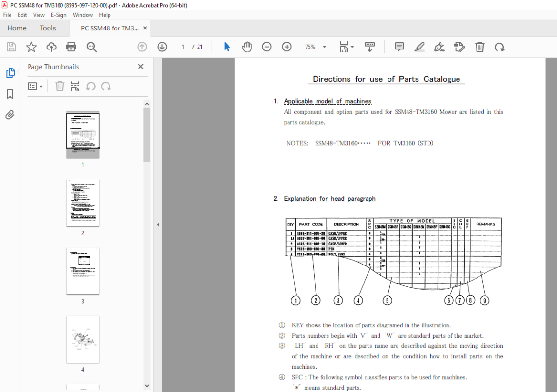The width and height of the screenshot is (557, 392).
Task: Expand the thumbnails Options menu dropdown
Action: click(x=35, y=86)
